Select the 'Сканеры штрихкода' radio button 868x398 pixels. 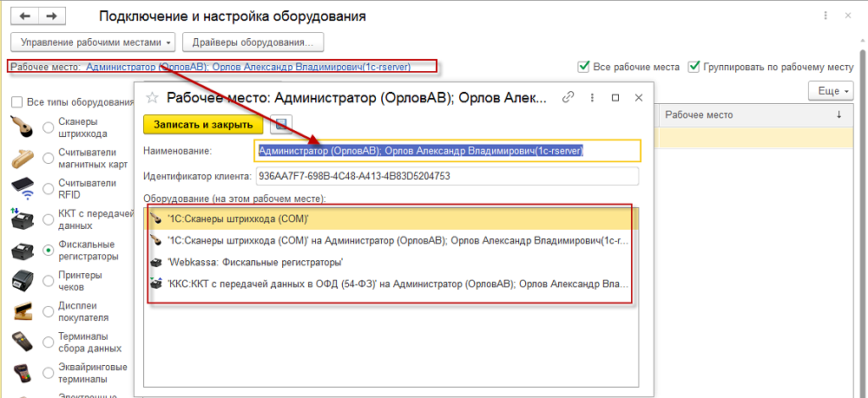tap(48, 127)
